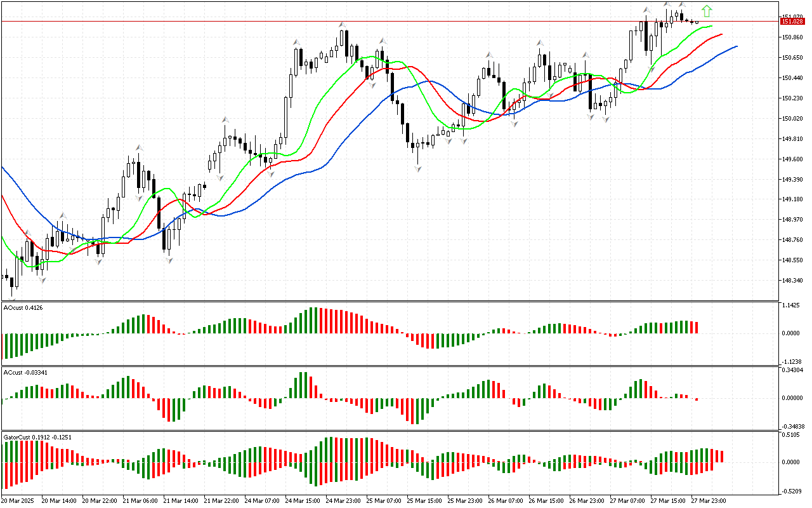Click the 1.1425 scale value in AOcust panel

791,305
